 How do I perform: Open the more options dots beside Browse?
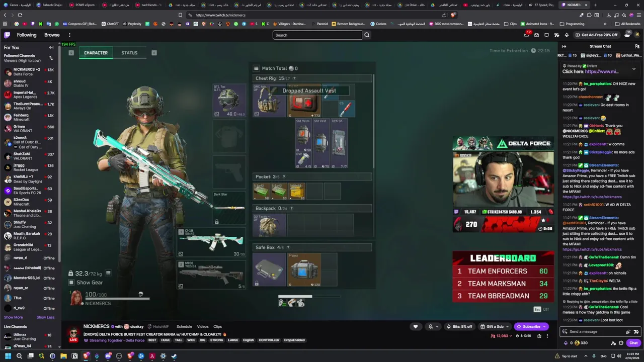69,35
